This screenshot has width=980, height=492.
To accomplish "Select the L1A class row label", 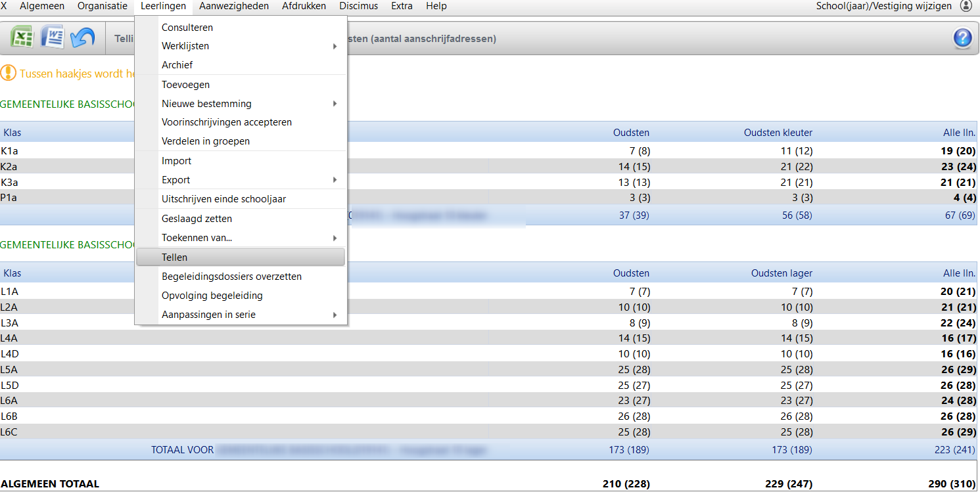I will [x=9, y=292].
